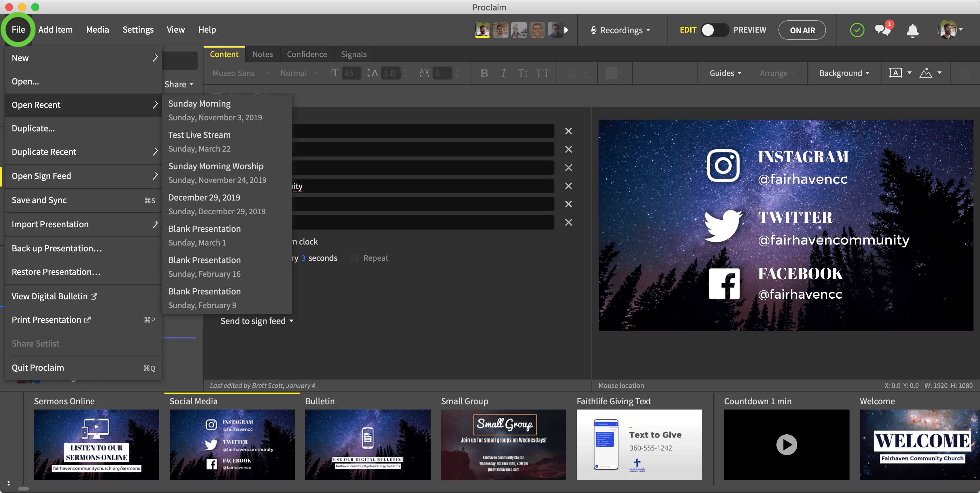
Task: Play the Countdown 1 min slide video
Action: click(786, 444)
